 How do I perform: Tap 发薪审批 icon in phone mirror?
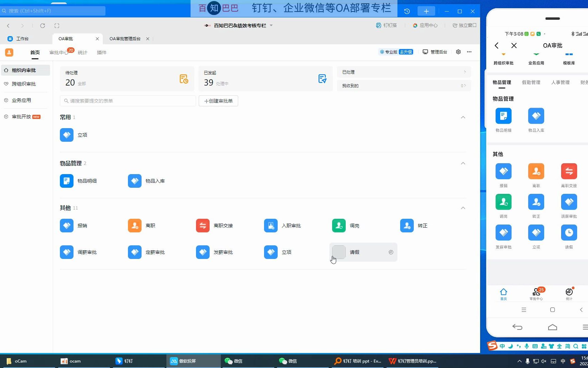click(x=504, y=232)
